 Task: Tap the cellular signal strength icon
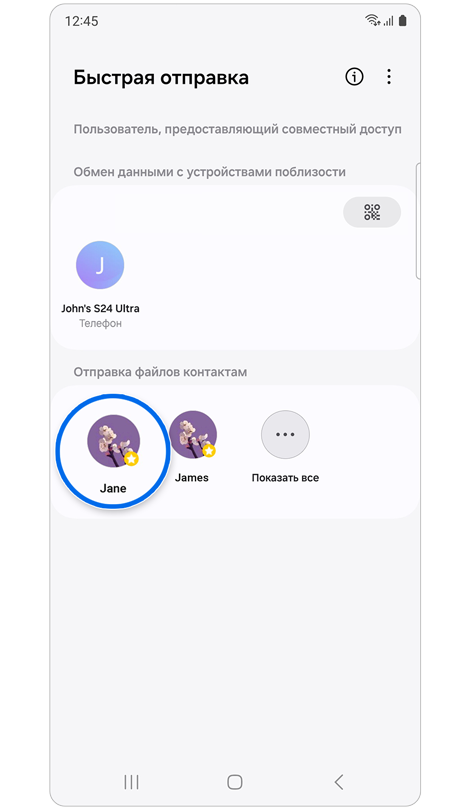[x=388, y=21]
